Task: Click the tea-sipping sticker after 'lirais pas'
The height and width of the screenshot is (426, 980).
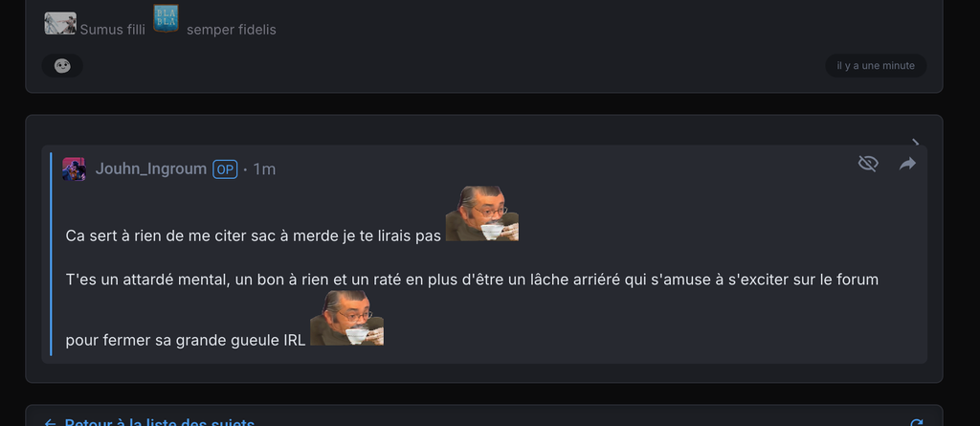Action: [482, 213]
